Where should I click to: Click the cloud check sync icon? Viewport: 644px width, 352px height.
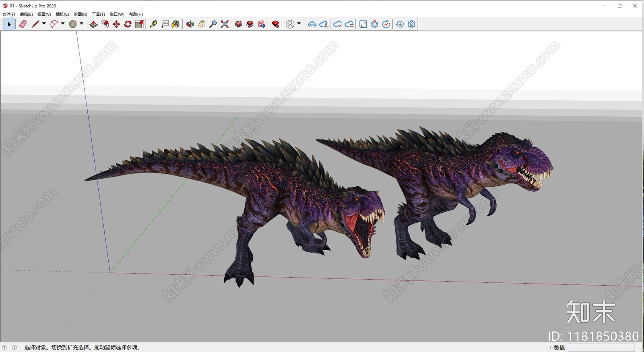click(x=338, y=25)
